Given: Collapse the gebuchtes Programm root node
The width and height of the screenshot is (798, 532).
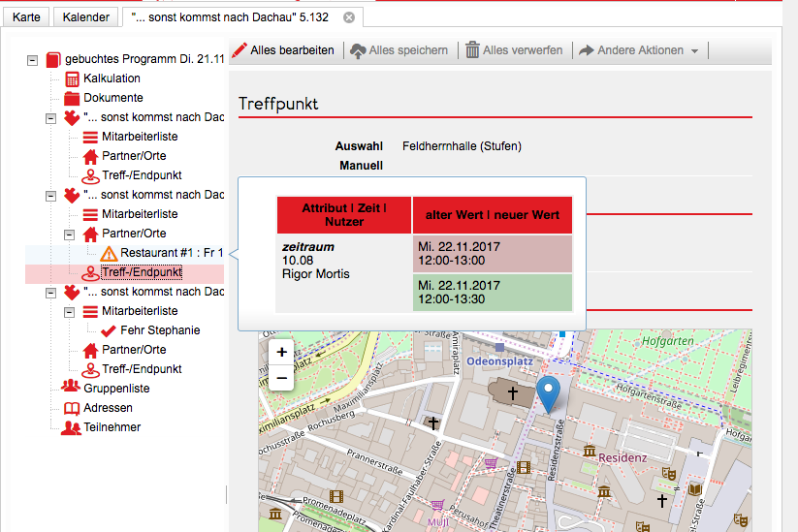Looking at the screenshot, I should 32,59.
